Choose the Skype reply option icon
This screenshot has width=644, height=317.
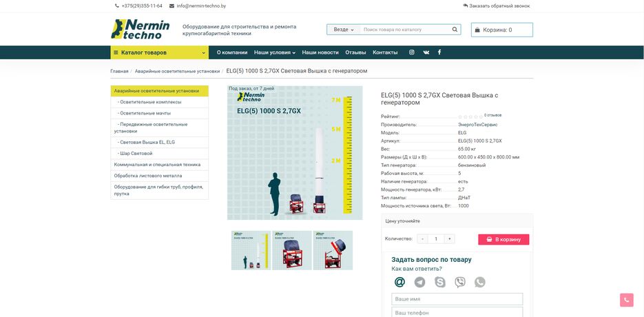(x=439, y=282)
